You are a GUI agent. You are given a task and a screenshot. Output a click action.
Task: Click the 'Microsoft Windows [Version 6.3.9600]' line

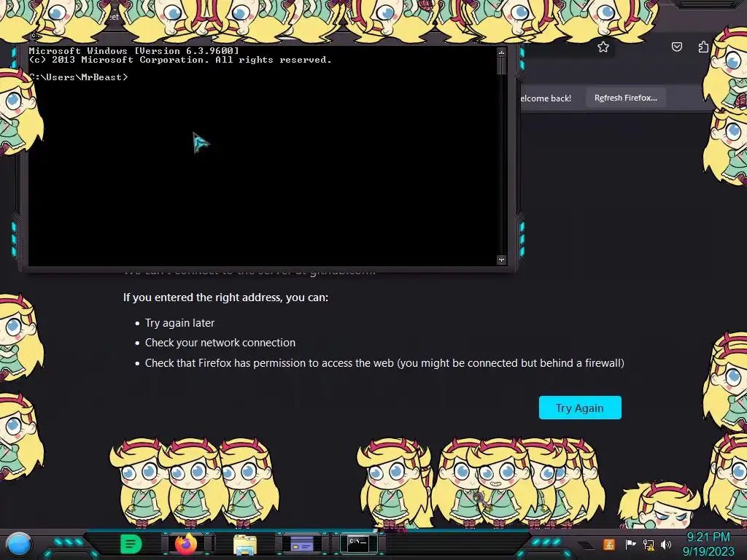[x=134, y=50]
